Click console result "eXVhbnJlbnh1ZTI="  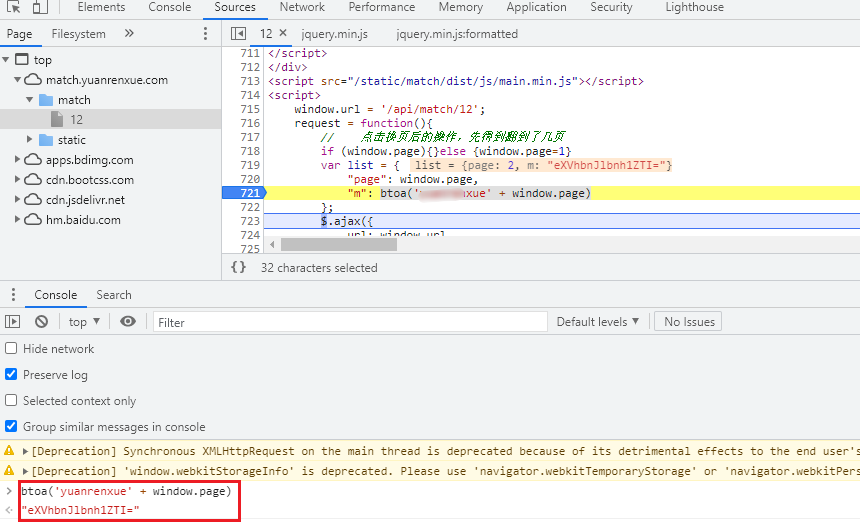click(81, 510)
